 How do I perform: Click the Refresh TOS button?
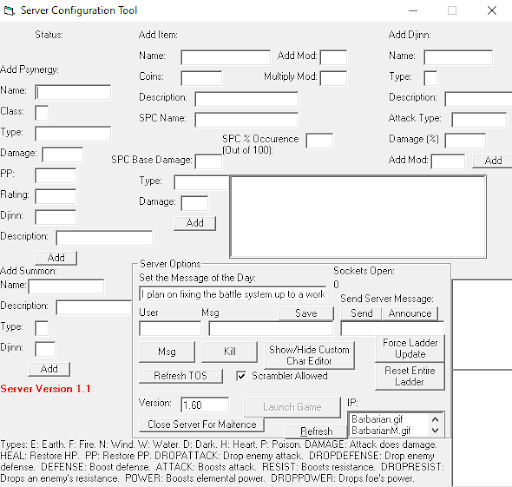pos(181,376)
